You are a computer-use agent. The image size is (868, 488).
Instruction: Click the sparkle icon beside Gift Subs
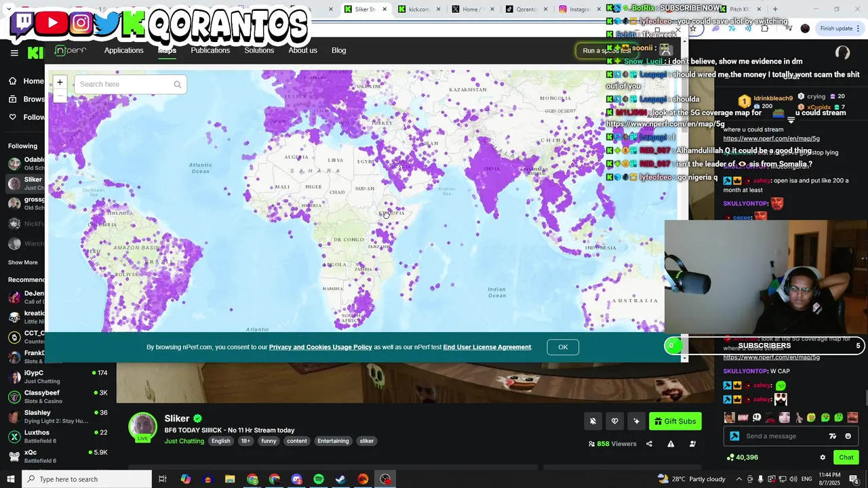click(636, 421)
